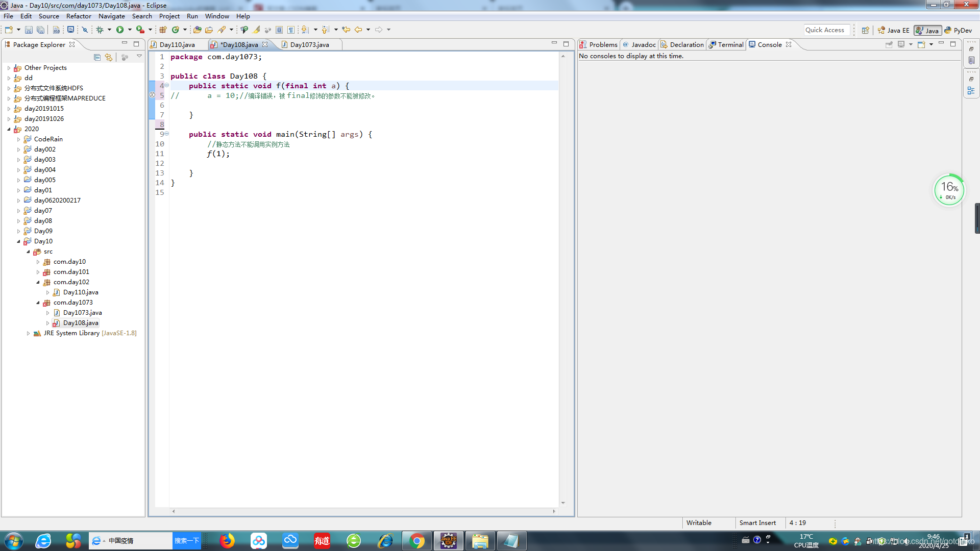
Task: Save the current file with the Save icon
Action: pos(29,30)
